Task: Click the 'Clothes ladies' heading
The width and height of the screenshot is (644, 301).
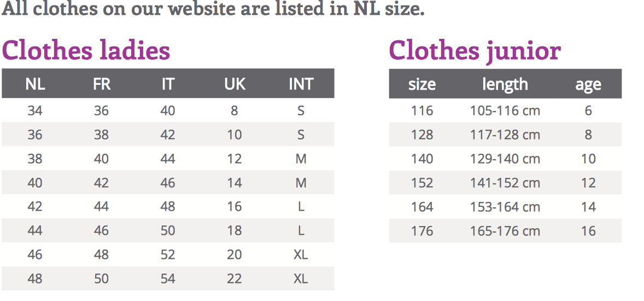Action: (86, 50)
